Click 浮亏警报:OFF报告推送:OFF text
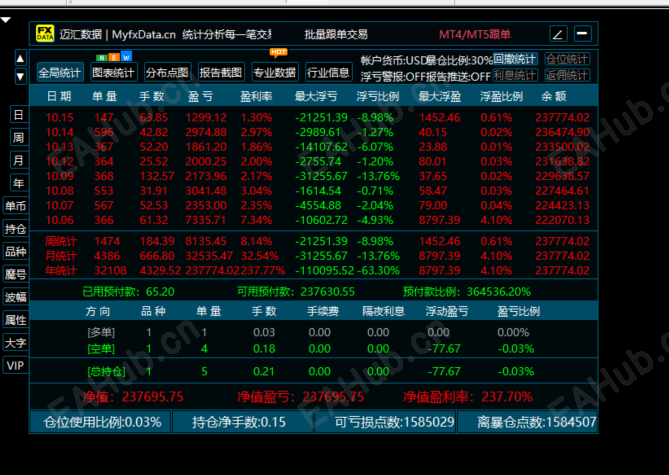The height and width of the screenshot is (475, 669). coord(425,77)
